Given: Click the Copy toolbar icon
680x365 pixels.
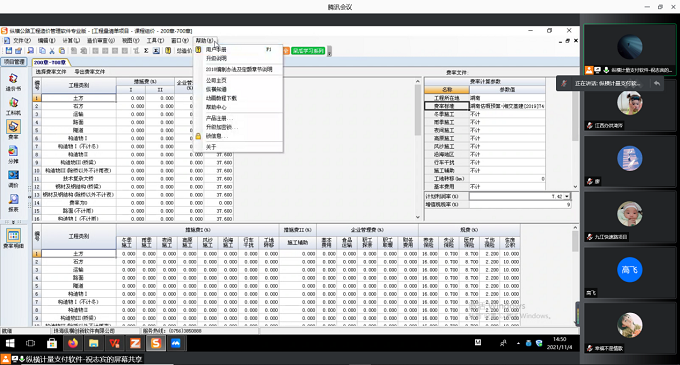Looking at the screenshot, I should pyautogui.click(x=42, y=51).
